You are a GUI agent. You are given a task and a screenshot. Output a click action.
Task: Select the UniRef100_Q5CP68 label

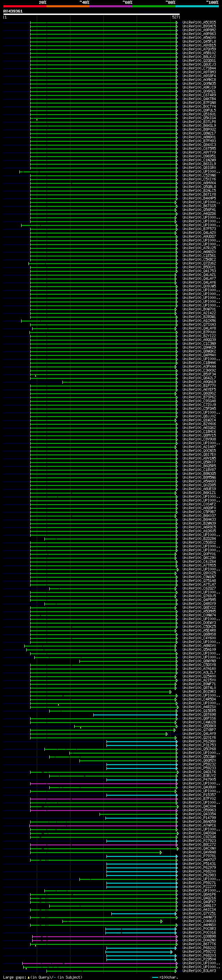pos(199,749)
